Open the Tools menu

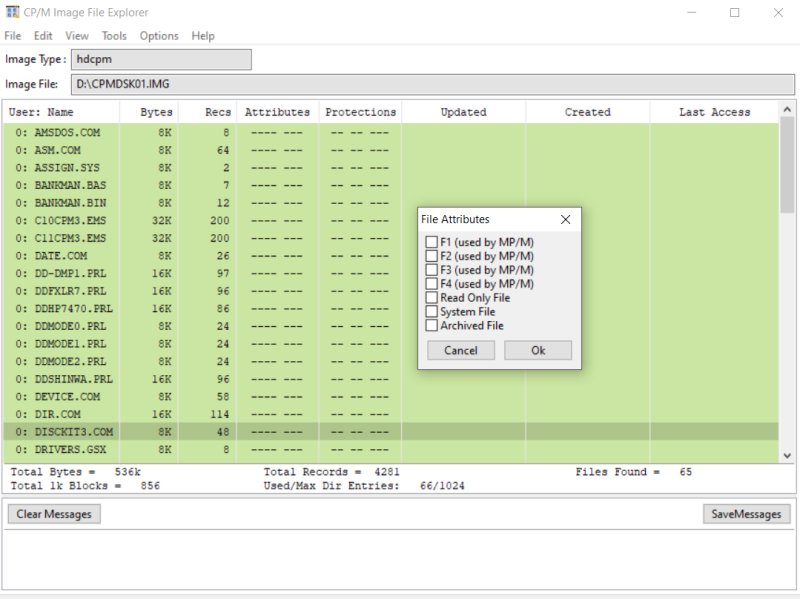tap(114, 36)
